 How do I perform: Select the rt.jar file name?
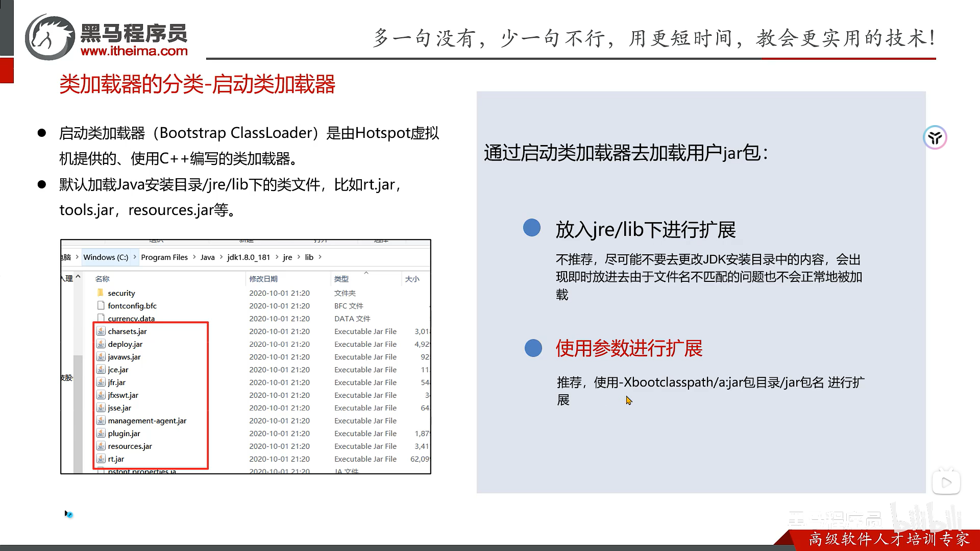[116, 459]
